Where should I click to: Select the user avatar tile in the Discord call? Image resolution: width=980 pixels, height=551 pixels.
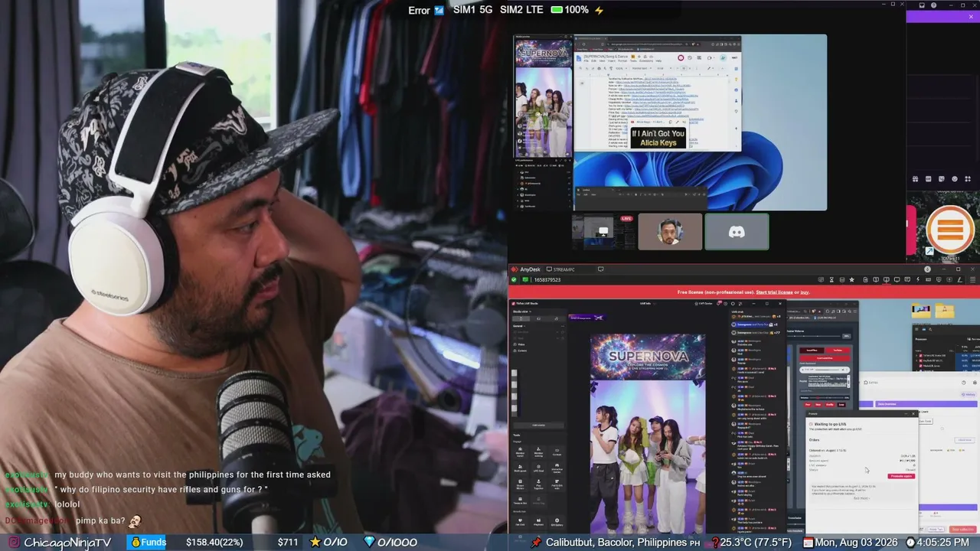(x=670, y=231)
